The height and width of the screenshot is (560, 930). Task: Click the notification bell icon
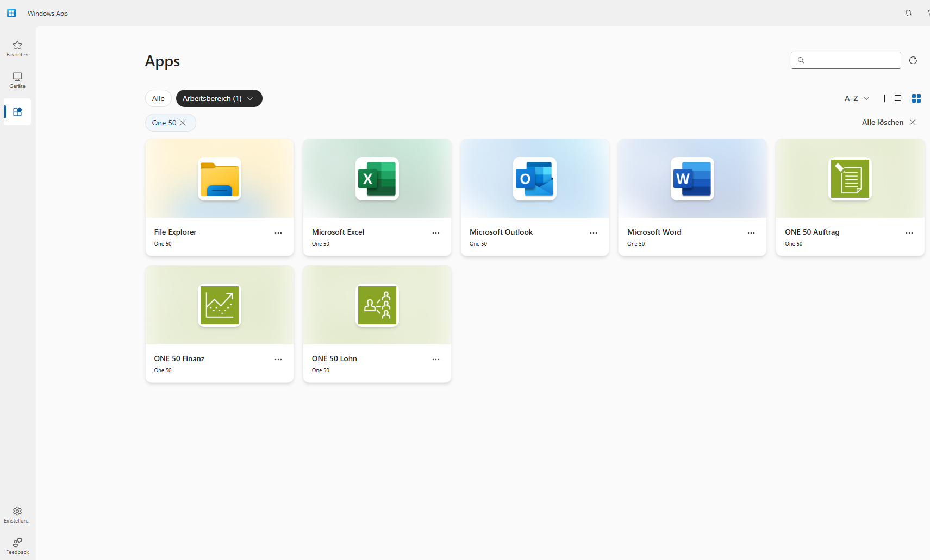(908, 13)
